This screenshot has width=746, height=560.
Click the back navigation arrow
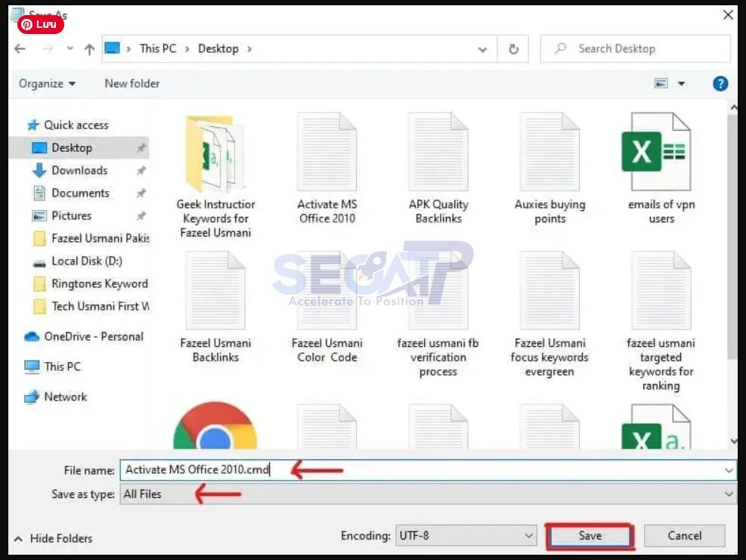tap(19, 48)
